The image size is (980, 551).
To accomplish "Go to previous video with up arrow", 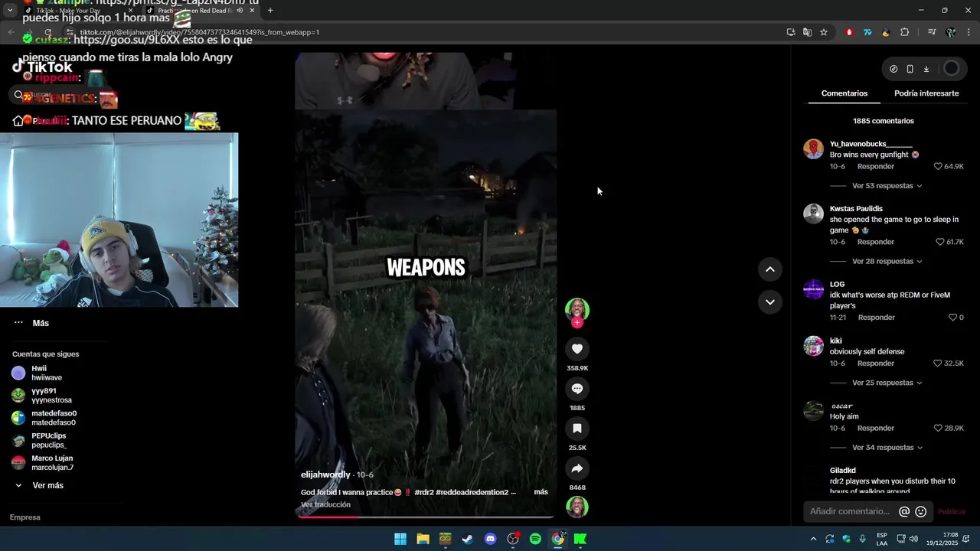I will [x=770, y=269].
